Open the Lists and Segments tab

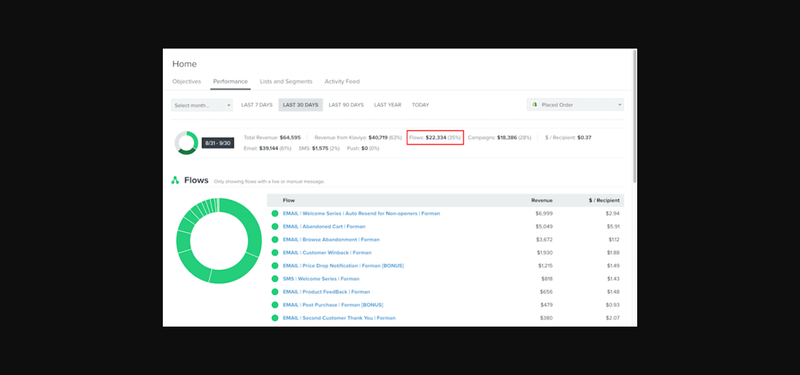pos(286,82)
